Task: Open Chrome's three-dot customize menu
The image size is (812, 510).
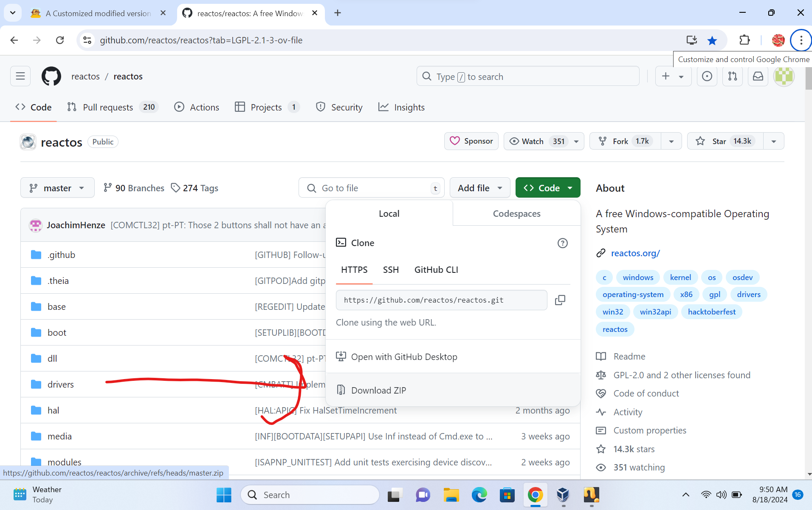Action: point(801,40)
